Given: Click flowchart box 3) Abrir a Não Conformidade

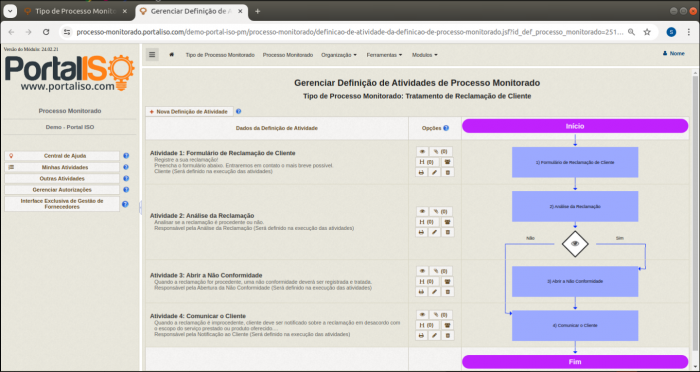Looking at the screenshot, I should coord(575,281).
